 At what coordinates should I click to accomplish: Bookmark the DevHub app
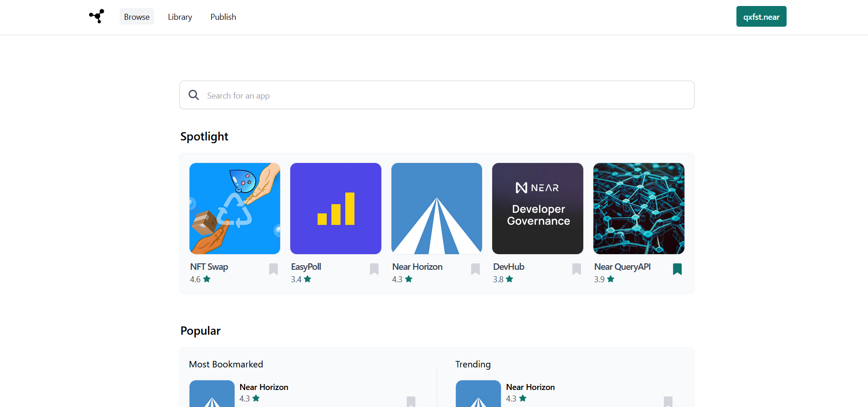(576, 269)
